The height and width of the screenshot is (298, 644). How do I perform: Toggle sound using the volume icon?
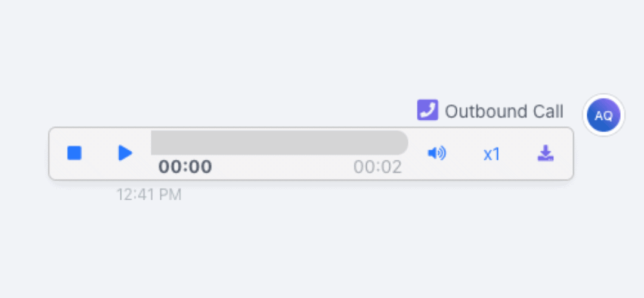click(436, 154)
